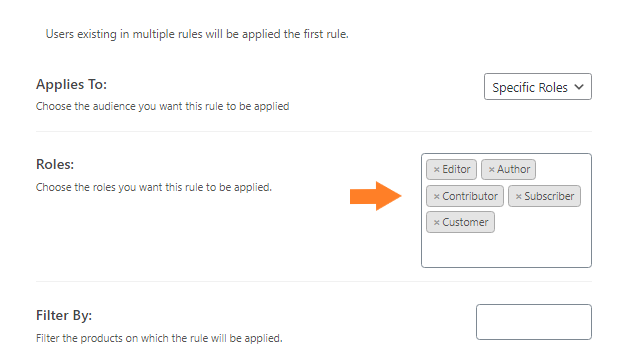The height and width of the screenshot is (362, 633).
Task: Open the Specific Roles dropdown
Action: (x=538, y=86)
